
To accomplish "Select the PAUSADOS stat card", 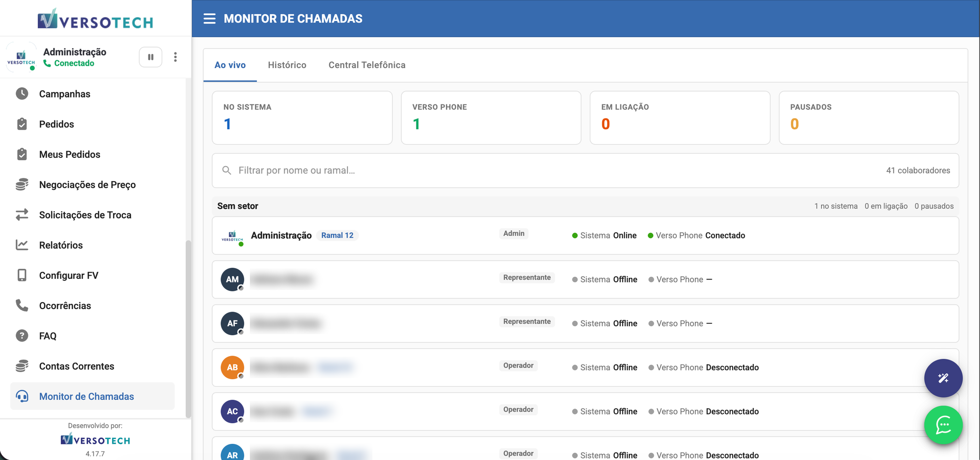I will click(869, 118).
